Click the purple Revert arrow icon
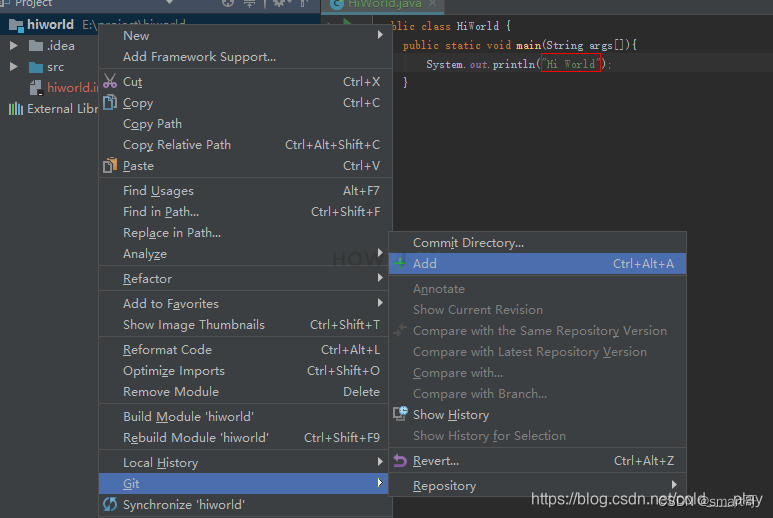The height and width of the screenshot is (518, 773). pos(400,460)
